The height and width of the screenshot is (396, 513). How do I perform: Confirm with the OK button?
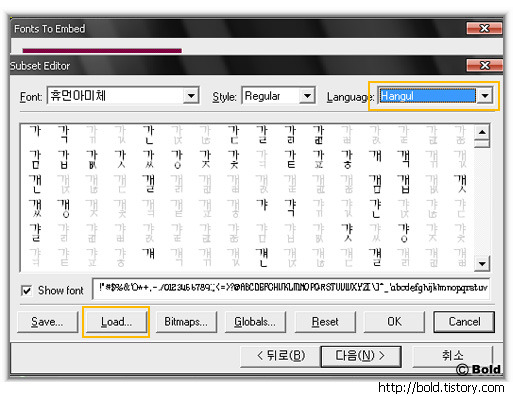click(x=394, y=322)
